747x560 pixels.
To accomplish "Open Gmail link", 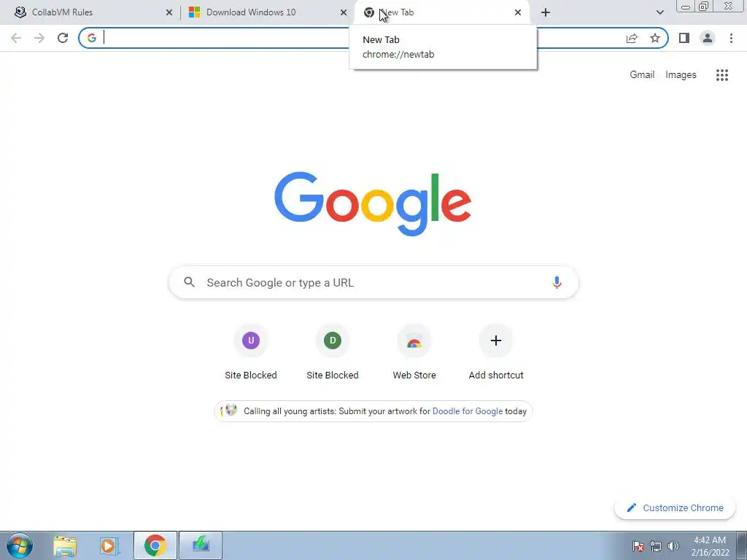I will coord(642,75).
